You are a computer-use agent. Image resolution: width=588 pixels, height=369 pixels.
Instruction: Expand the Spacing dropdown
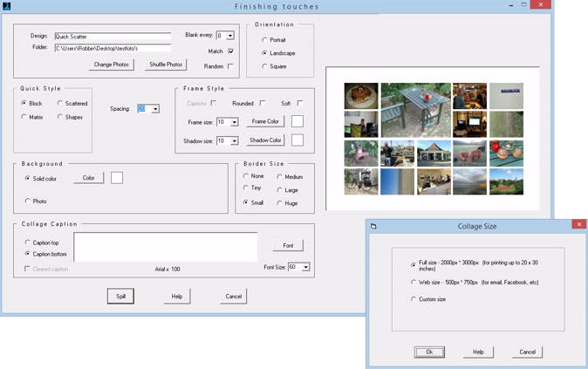155,109
